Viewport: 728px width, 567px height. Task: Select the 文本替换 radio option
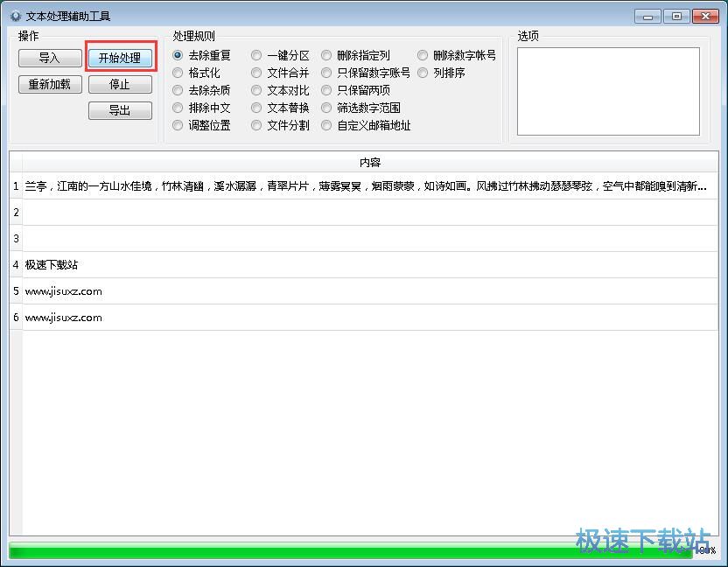280,108
